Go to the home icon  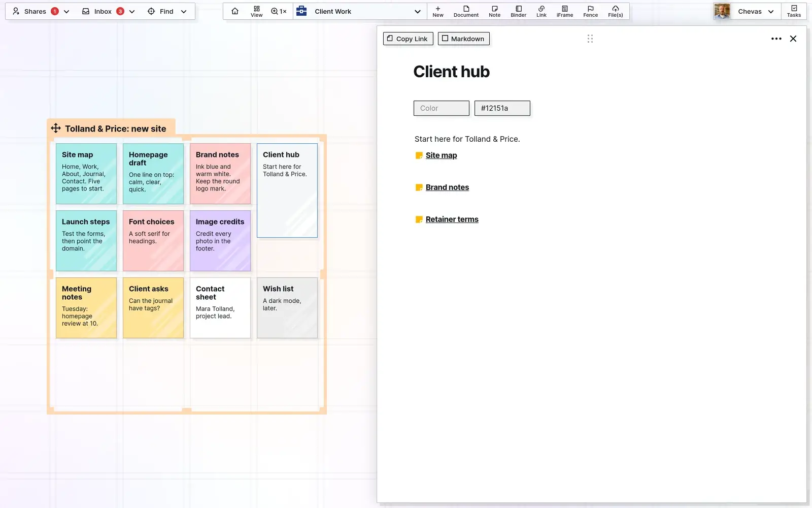click(x=234, y=11)
